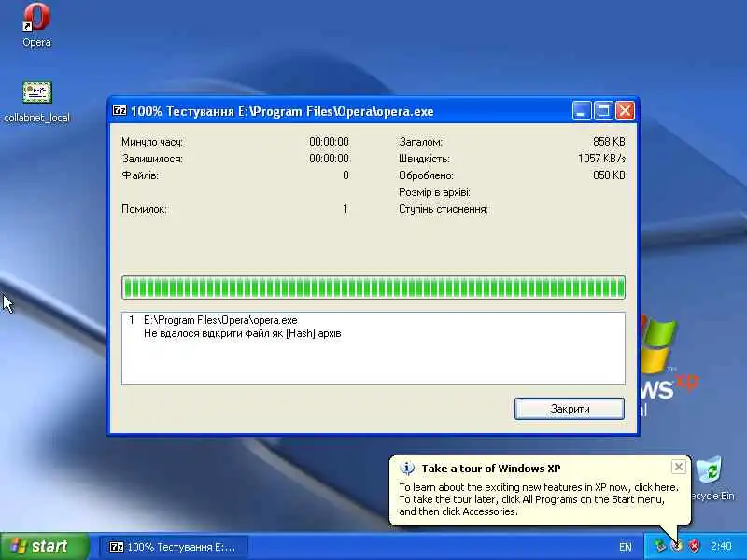The height and width of the screenshot is (560, 747).
Task: Click the Минуло часу: label
Action: click(x=152, y=142)
